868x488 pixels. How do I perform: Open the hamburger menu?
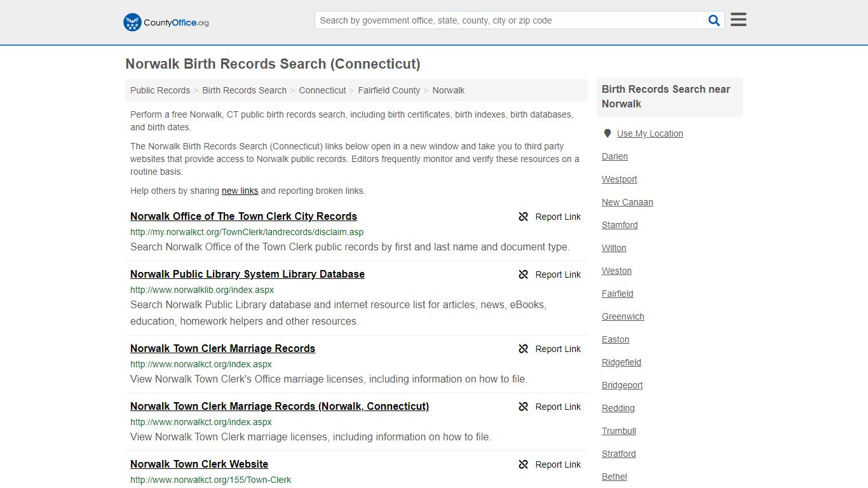click(738, 20)
